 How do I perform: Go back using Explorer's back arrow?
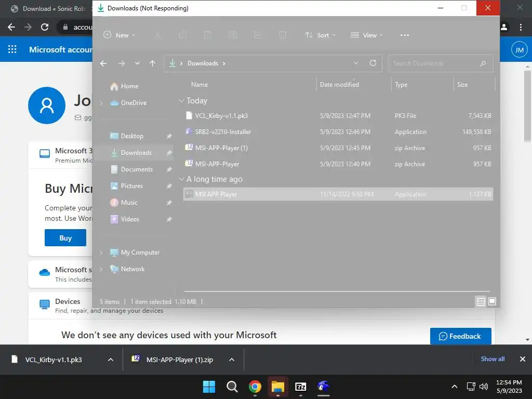point(103,63)
